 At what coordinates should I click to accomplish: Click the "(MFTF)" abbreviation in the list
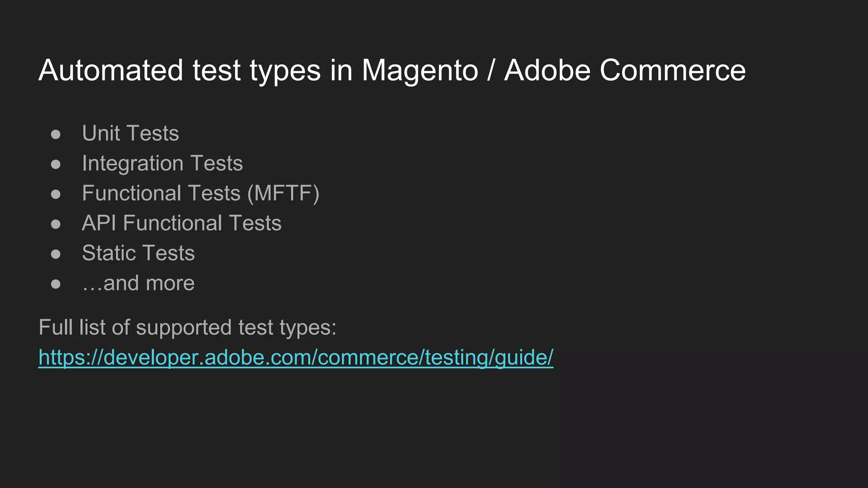coord(283,194)
